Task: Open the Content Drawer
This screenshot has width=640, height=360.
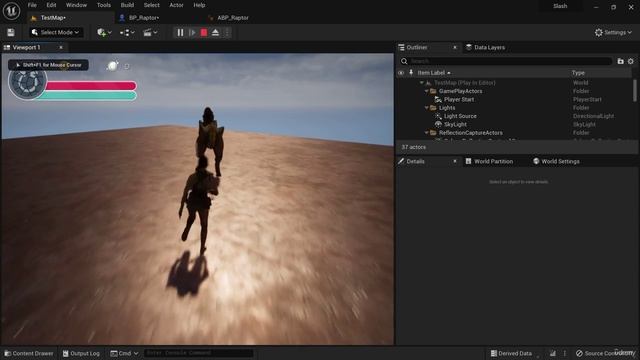Action: pos(29,353)
